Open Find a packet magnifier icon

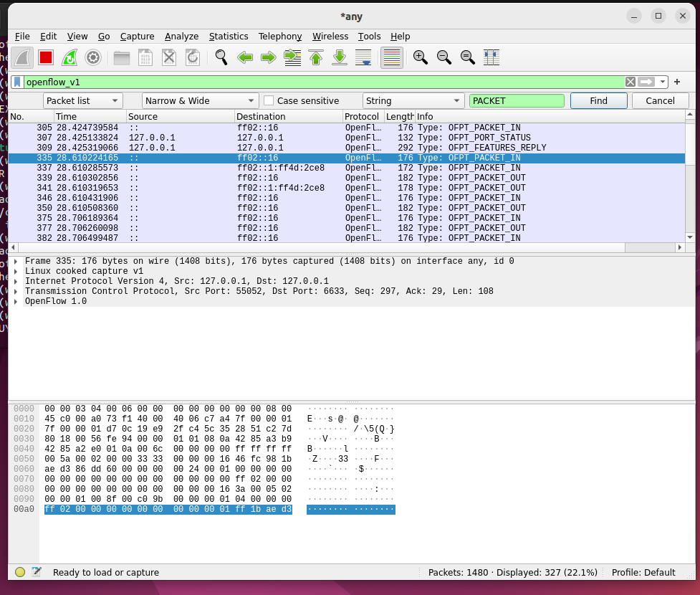click(x=221, y=57)
